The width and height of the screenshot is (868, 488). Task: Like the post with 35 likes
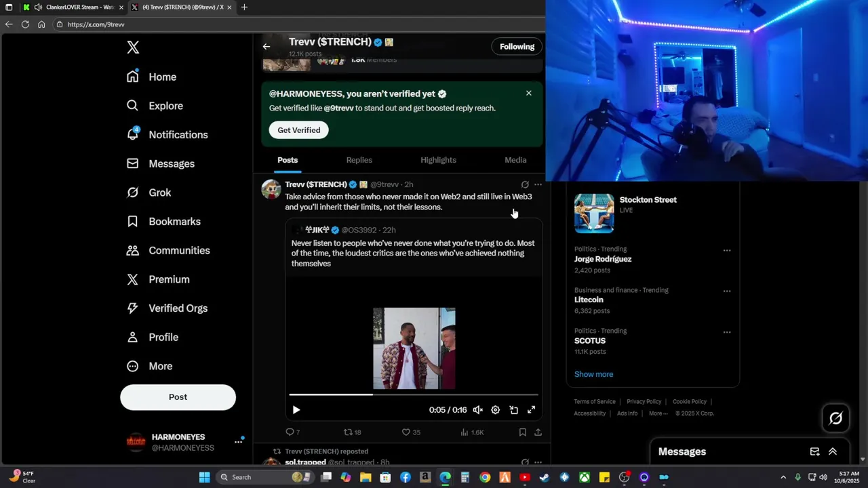coord(411,432)
